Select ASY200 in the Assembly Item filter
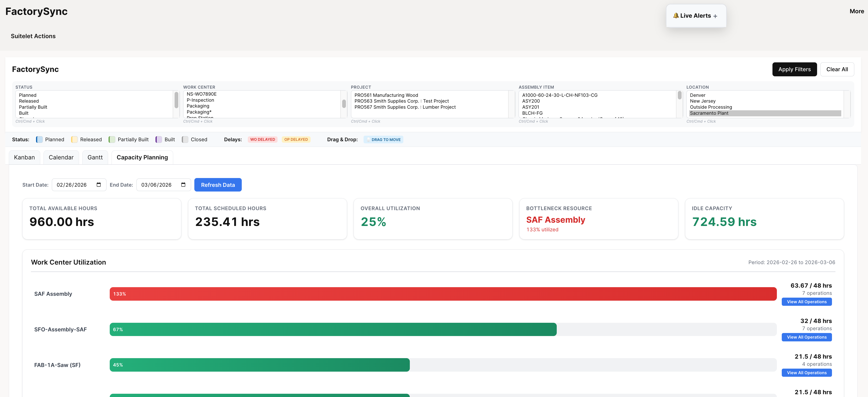The height and width of the screenshot is (397, 868). [531, 101]
